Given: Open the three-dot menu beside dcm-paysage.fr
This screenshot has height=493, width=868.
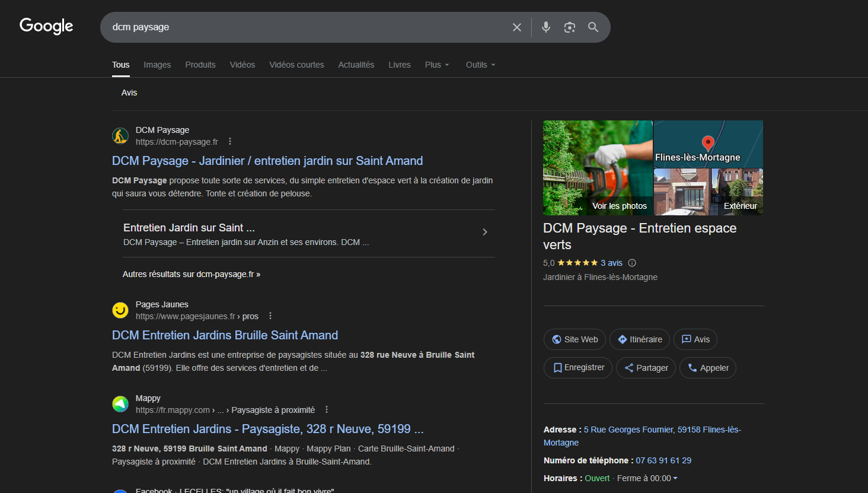Looking at the screenshot, I should pyautogui.click(x=230, y=142).
